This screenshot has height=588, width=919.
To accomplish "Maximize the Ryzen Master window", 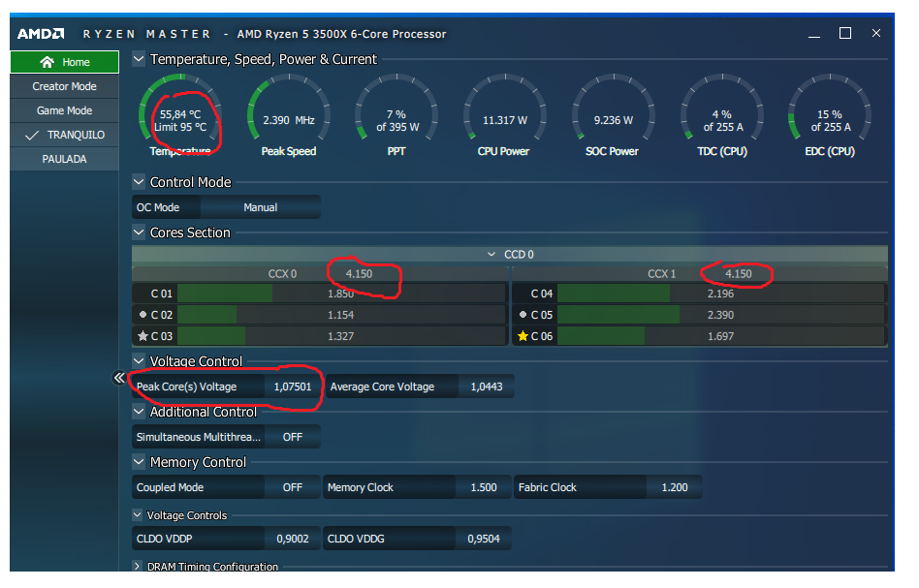I will click(845, 33).
